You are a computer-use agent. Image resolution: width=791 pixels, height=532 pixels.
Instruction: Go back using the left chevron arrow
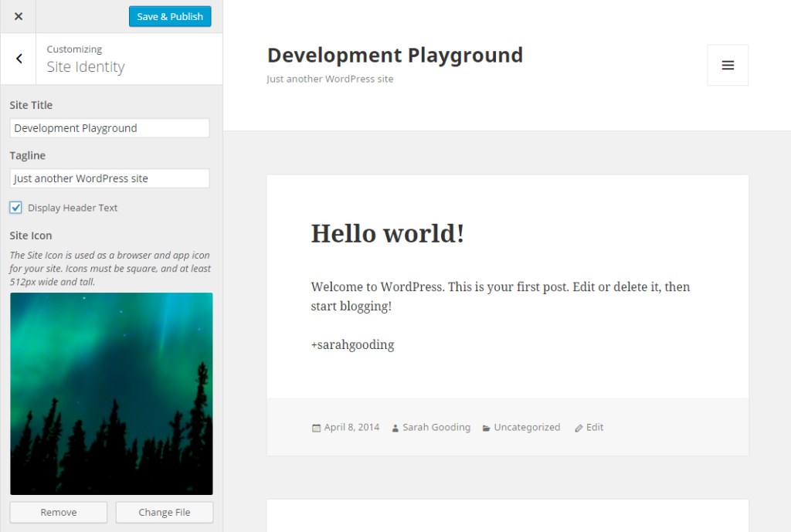click(x=19, y=59)
